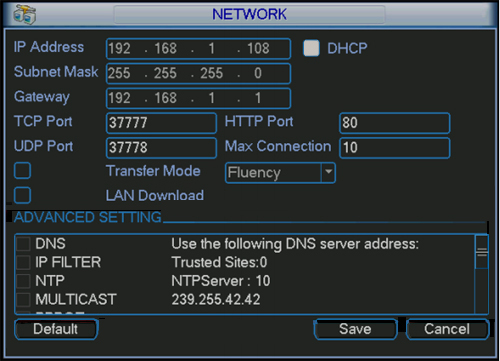Enable the DHCP checkbox
Screen dimensions: 500x361
(311, 48)
